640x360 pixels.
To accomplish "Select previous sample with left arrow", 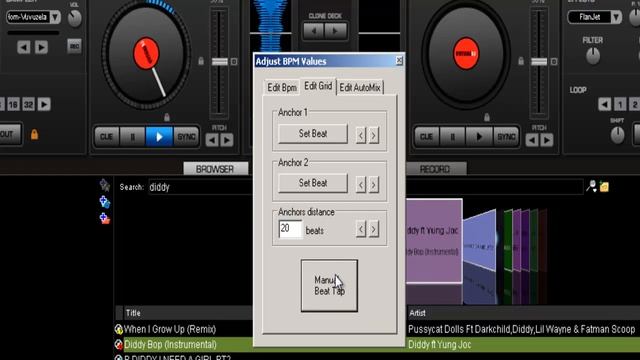I will pyautogui.click(x=24, y=48).
